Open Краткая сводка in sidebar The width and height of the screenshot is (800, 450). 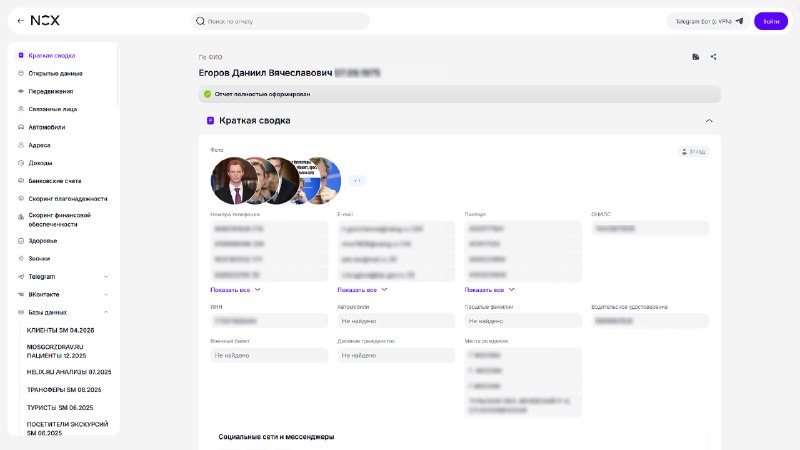(x=52, y=55)
